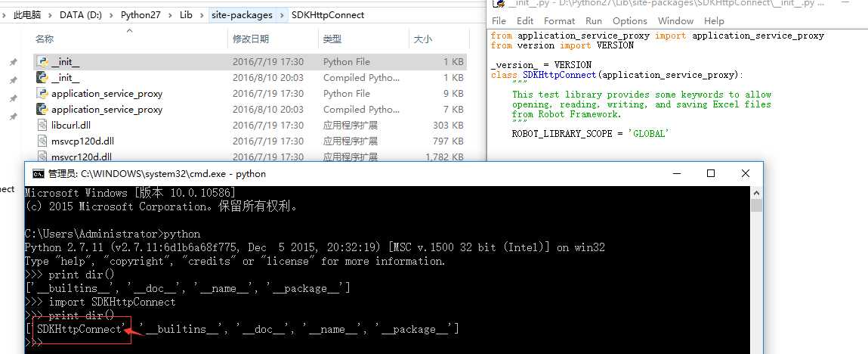Open the File menu in IDLE editor
The image size is (868, 354).
[x=499, y=20]
